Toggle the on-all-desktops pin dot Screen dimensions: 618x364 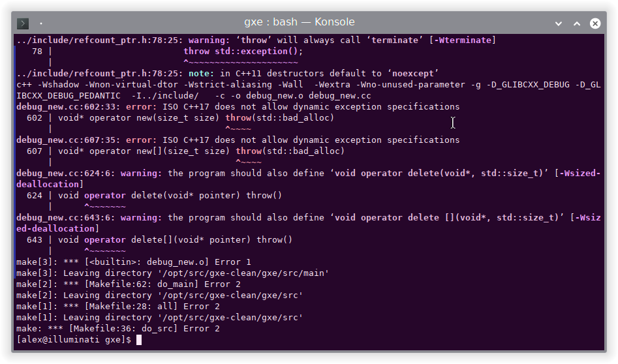point(41,23)
